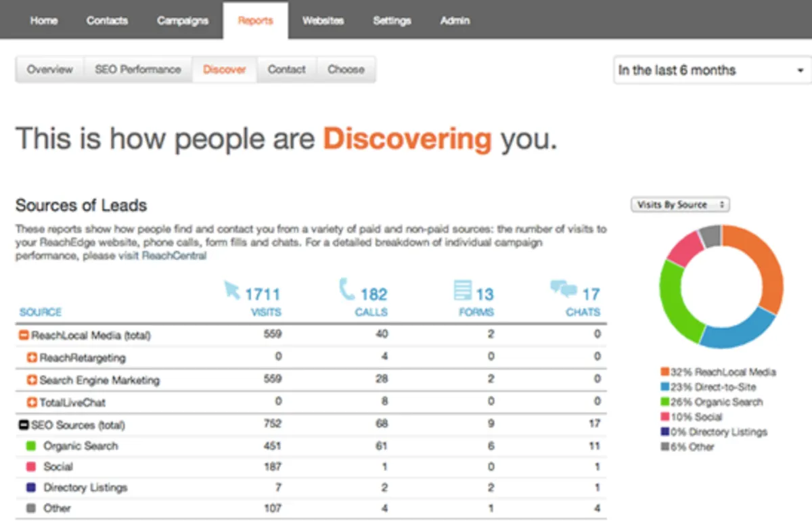Go to the Campaigns menu tab
Image resolution: width=812 pixels, height=521 pixels.
183,20
